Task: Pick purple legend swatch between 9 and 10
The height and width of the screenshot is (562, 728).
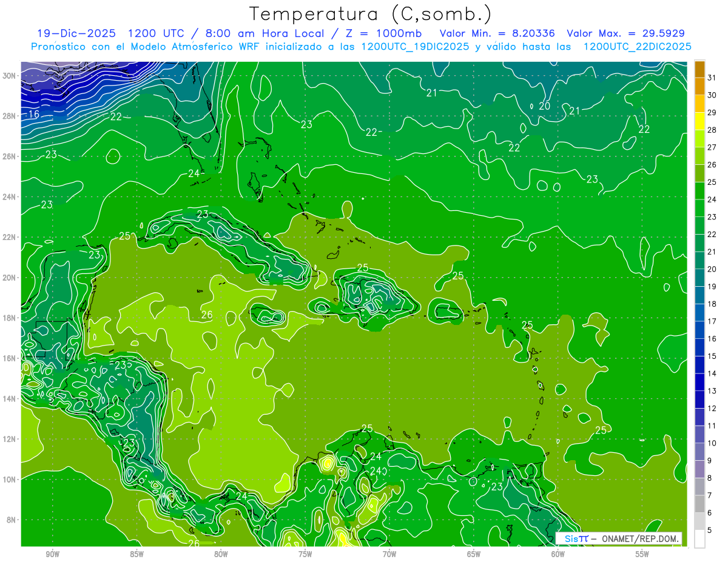Action: pyautogui.click(x=699, y=452)
